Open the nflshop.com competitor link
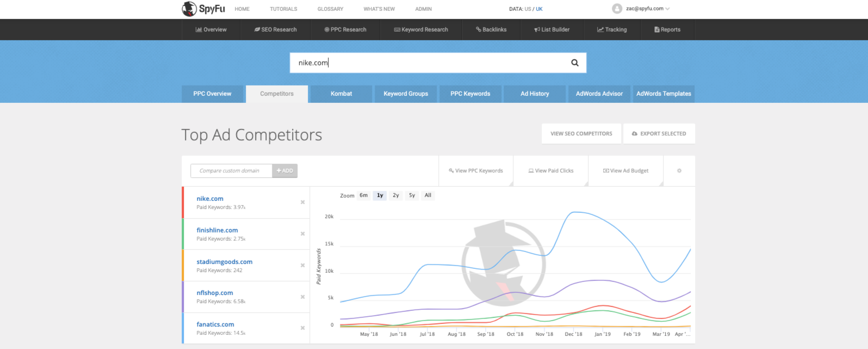This screenshot has height=349, width=868. click(x=215, y=293)
